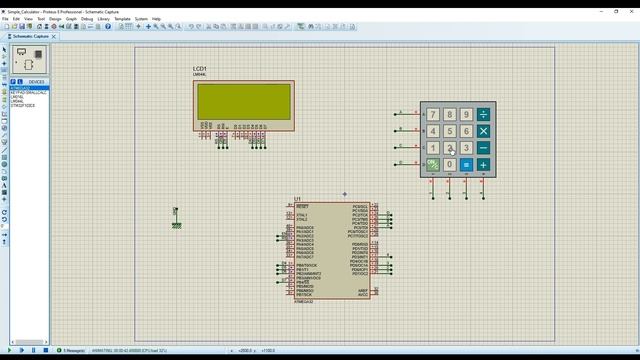Click keypad key 8

(450, 114)
